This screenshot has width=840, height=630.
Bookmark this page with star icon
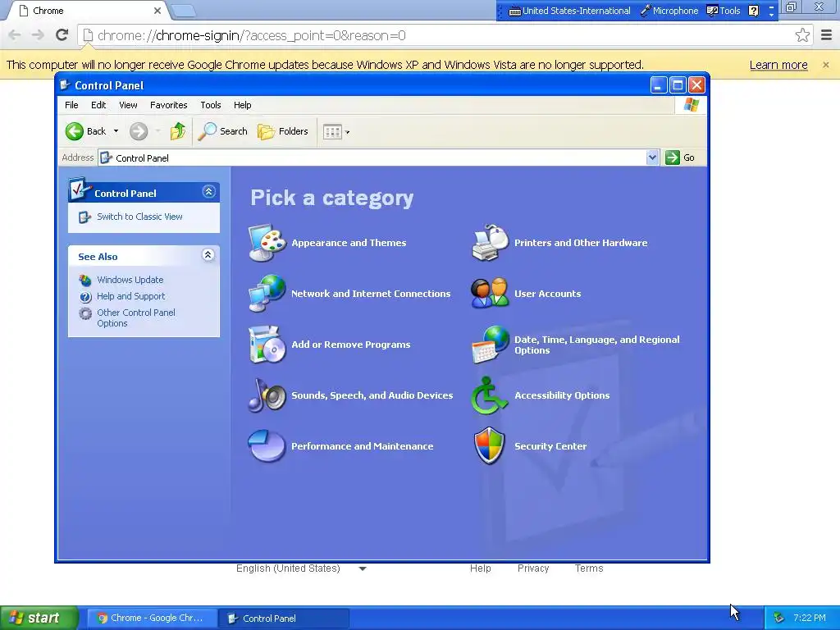click(802, 35)
